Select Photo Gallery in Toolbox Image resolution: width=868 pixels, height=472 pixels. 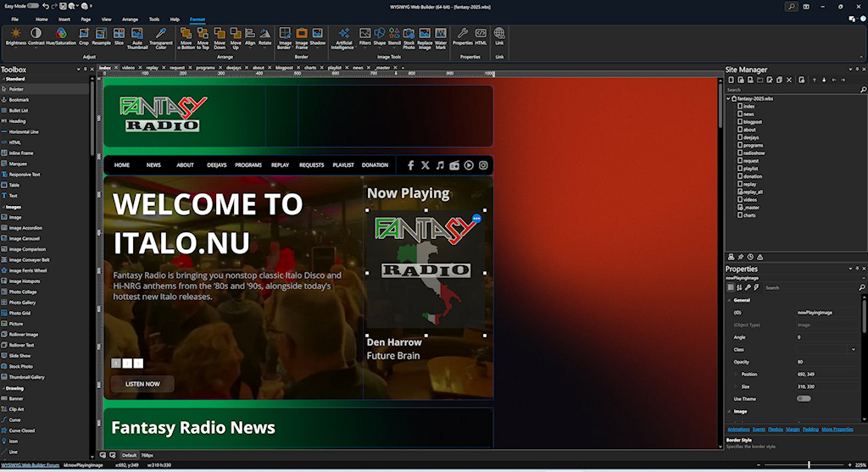22,303
